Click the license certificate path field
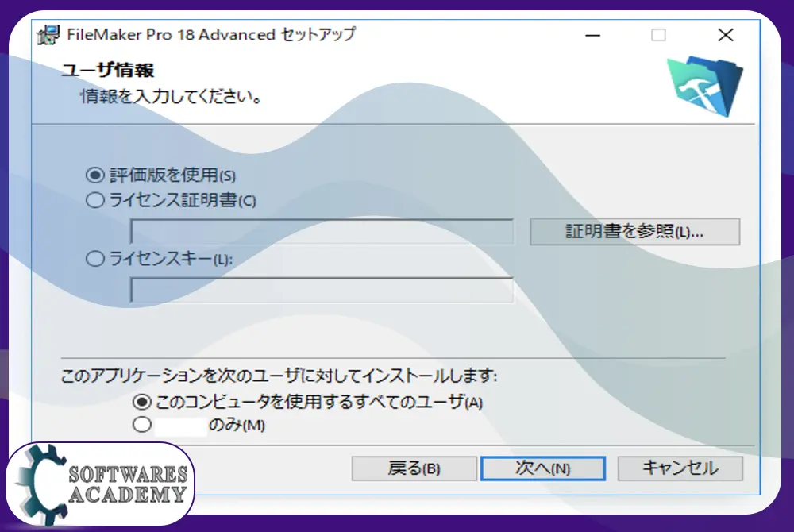Image resolution: width=794 pixels, height=532 pixels. [322, 232]
